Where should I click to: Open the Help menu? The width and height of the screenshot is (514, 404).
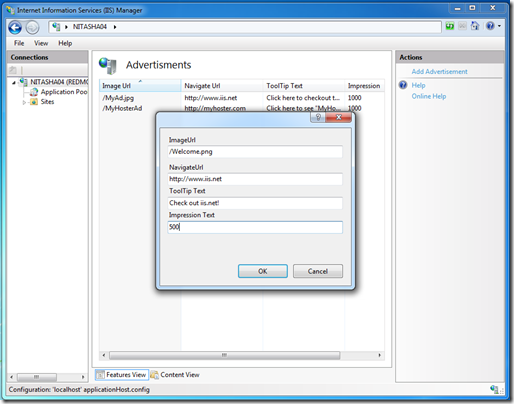tap(65, 43)
